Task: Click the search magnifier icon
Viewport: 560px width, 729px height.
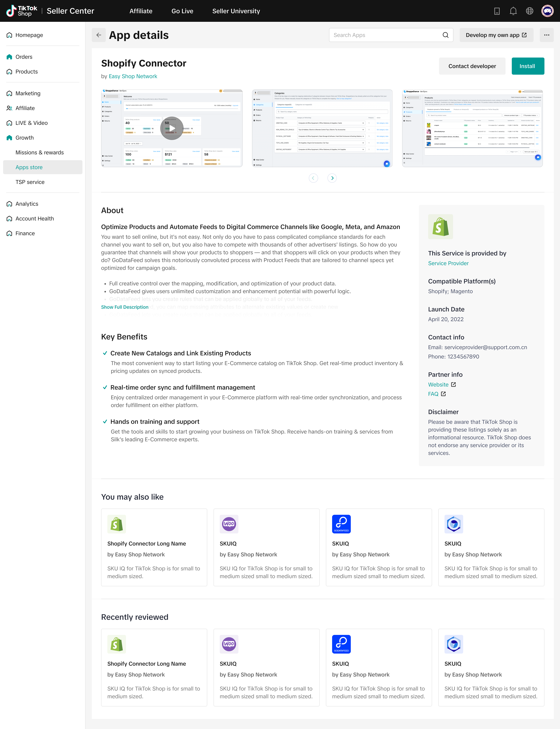Action: (x=445, y=35)
